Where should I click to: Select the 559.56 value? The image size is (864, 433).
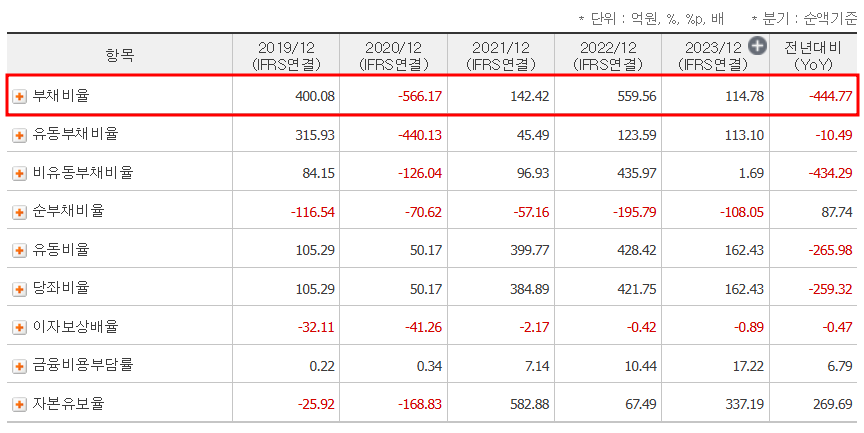[x=636, y=96]
